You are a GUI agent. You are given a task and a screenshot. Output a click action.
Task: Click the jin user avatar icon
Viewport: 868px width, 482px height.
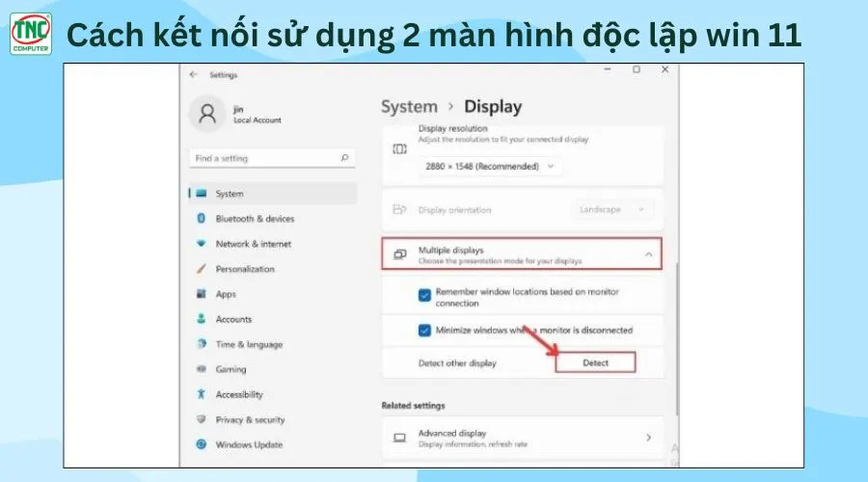point(207,114)
